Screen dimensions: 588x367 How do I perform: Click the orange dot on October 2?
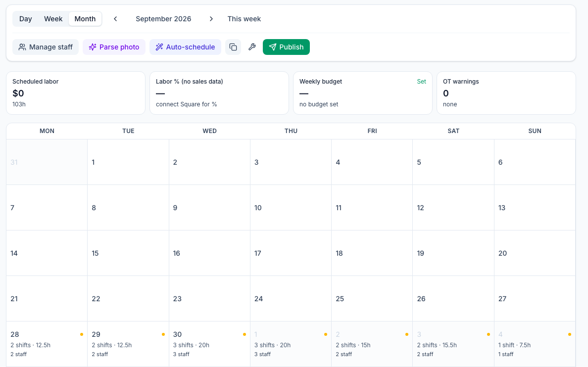407,334
